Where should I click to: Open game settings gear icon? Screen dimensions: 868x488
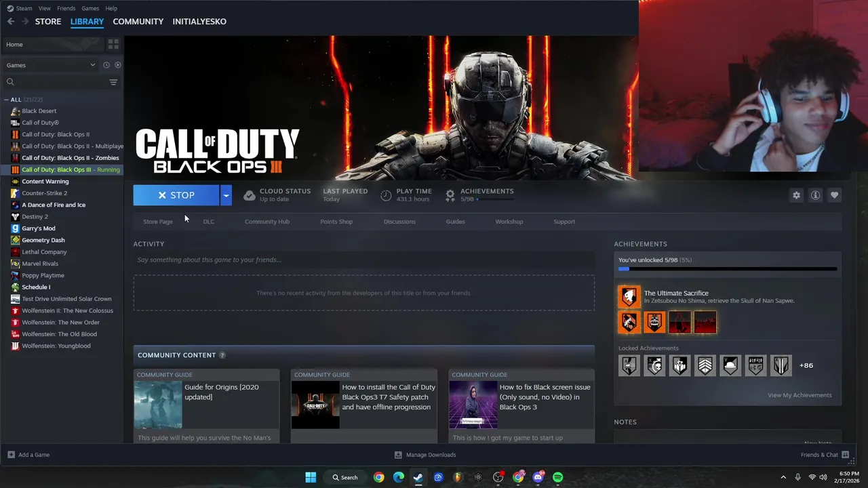coord(796,195)
